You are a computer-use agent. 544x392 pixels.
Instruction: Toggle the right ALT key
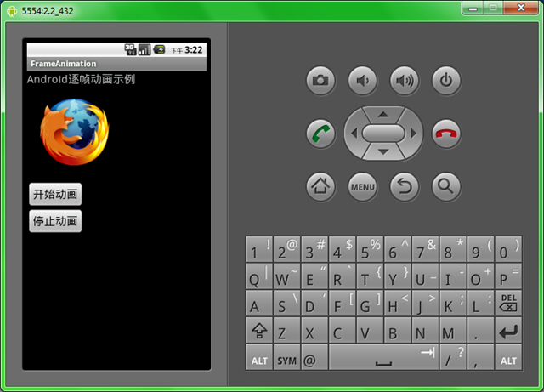tap(508, 357)
